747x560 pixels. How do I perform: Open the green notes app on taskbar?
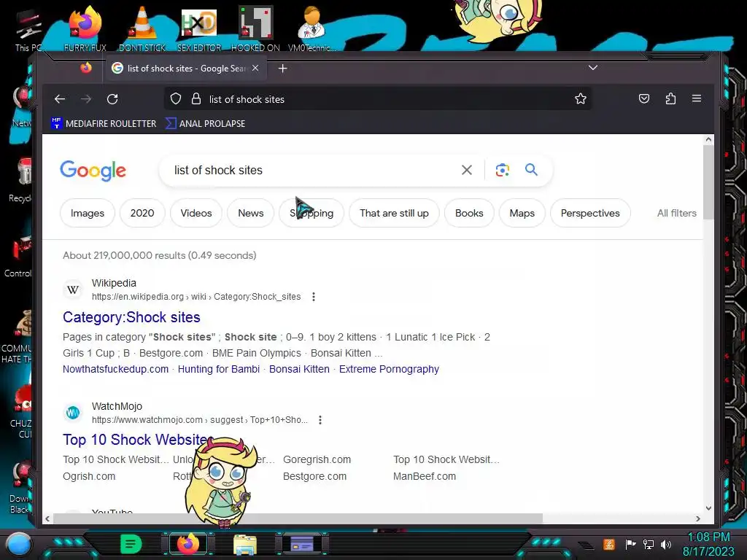click(x=131, y=544)
